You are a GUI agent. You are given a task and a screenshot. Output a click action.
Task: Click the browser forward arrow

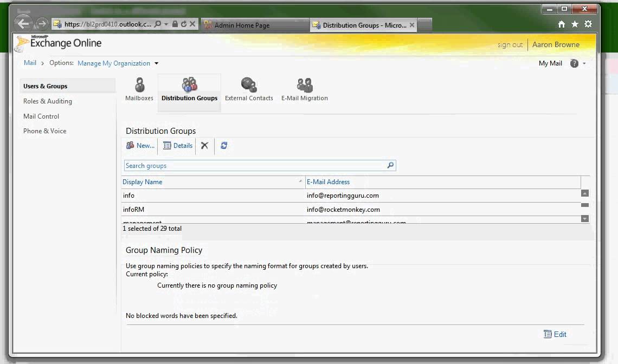pyautogui.click(x=41, y=24)
